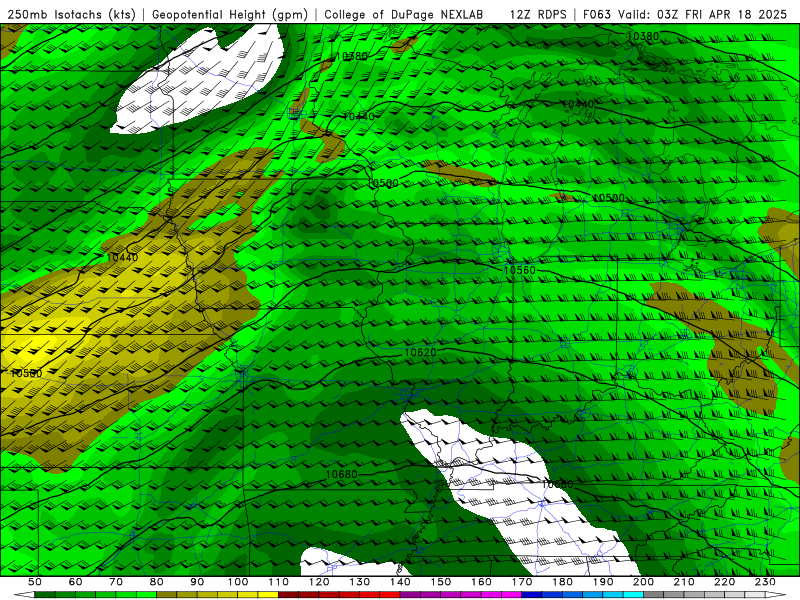Click the '12Z RDPS' model run label
This screenshot has height=600, width=800.
[x=538, y=14]
